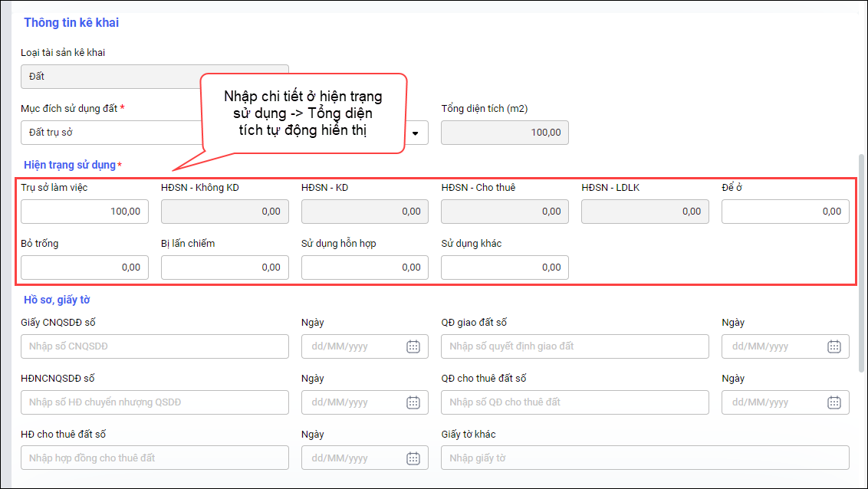Open calendar for HĐNCNQSDĐ date

coord(413,402)
